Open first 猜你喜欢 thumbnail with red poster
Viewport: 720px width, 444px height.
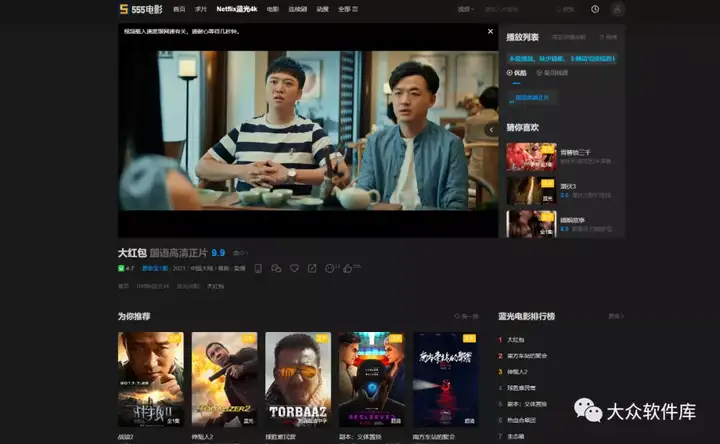[x=531, y=157]
